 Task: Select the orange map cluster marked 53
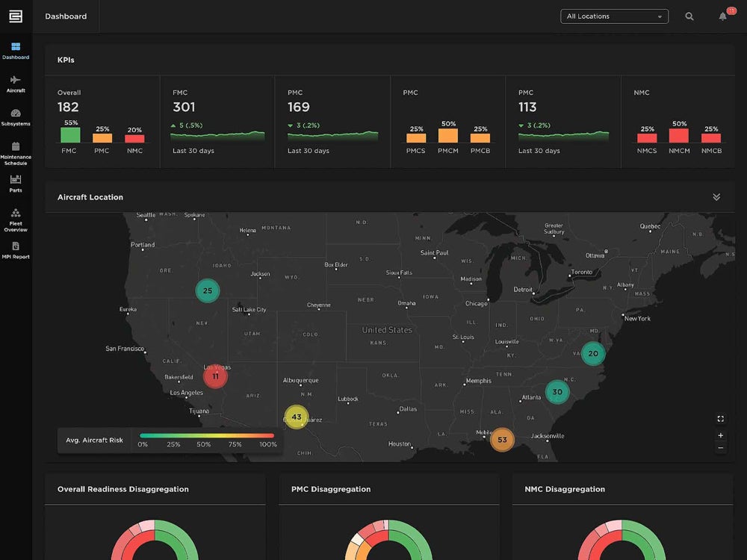[x=502, y=440]
